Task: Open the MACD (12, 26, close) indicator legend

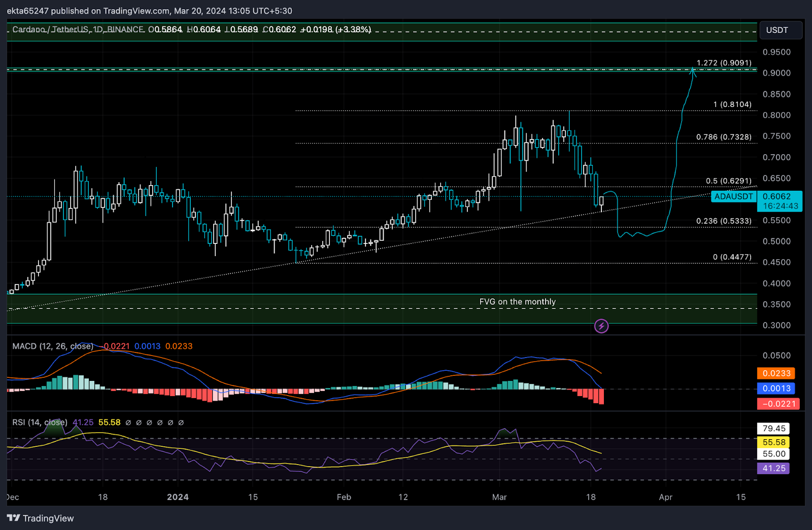Action: tap(53, 346)
